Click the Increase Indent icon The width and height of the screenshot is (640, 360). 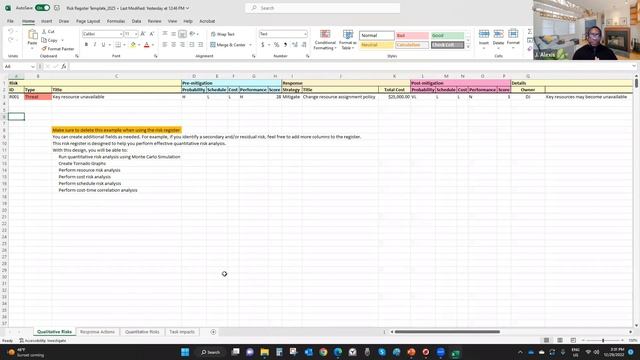(x=200, y=44)
